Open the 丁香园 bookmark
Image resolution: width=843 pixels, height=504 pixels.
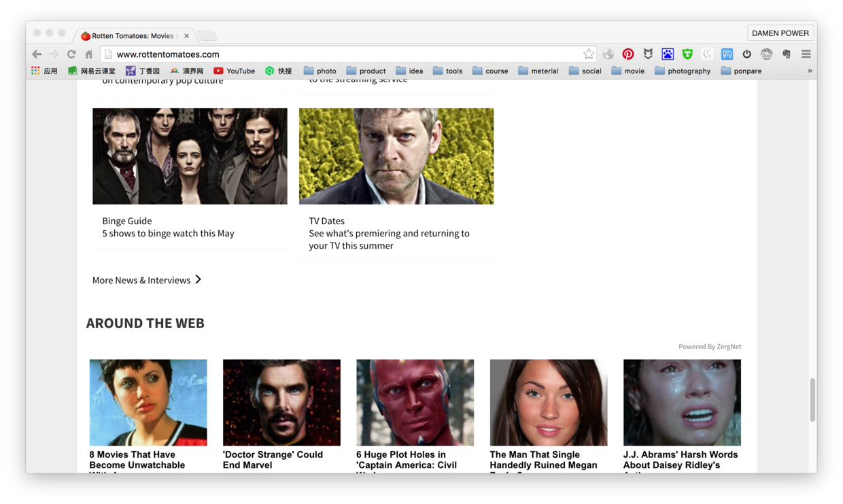pos(142,71)
